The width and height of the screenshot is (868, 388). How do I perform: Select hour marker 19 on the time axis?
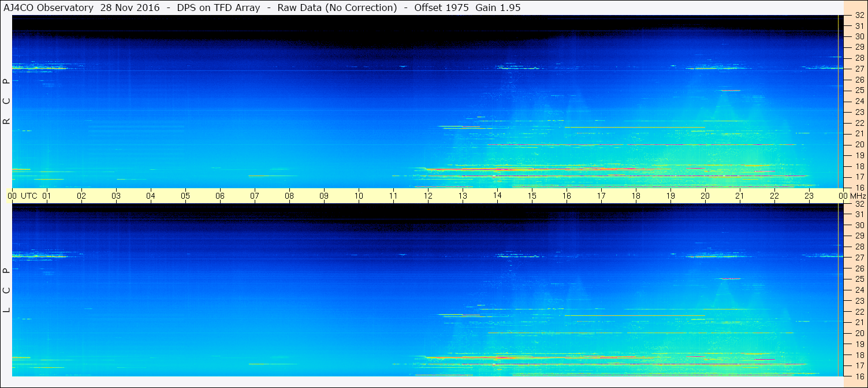pyautogui.click(x=670, y=196)
